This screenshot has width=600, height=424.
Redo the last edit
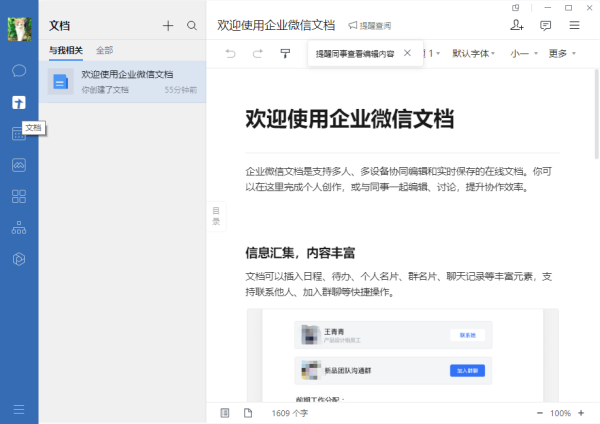tap(258, 53)
